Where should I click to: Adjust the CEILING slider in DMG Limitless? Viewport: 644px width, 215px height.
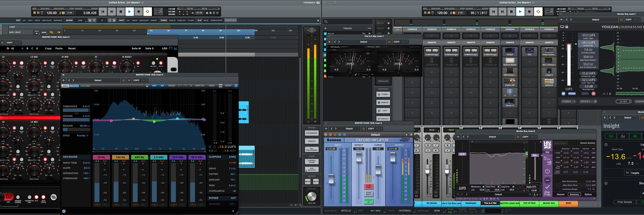pyautogui.click(x=76, y=120)
